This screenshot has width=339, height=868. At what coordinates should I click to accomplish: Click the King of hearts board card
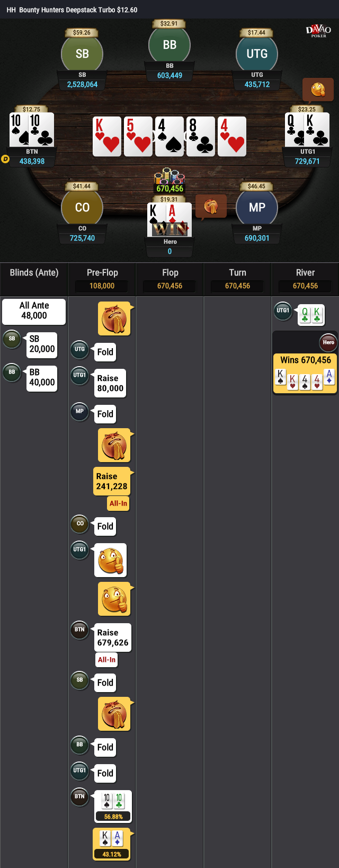point(107,137)
